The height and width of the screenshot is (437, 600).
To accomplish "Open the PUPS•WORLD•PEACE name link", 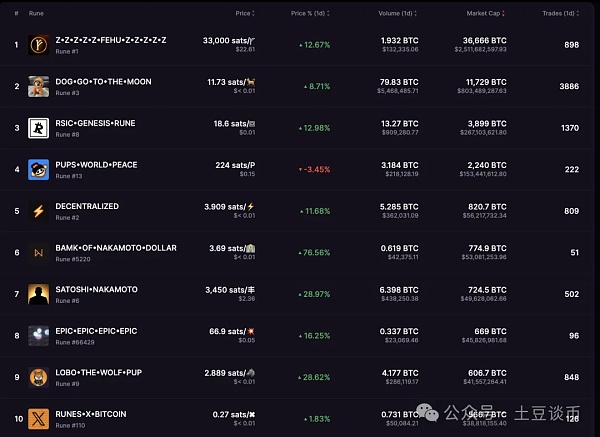I will point(97,164).
